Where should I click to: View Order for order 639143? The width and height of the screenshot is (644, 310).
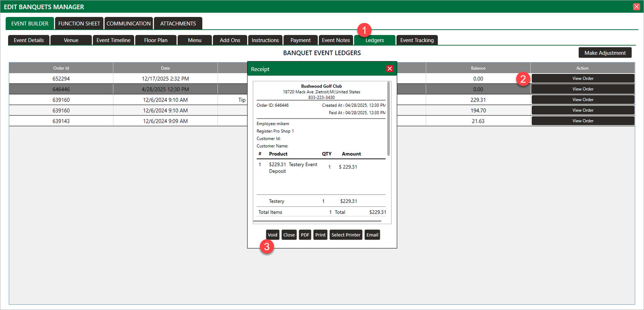pos(583,121)
